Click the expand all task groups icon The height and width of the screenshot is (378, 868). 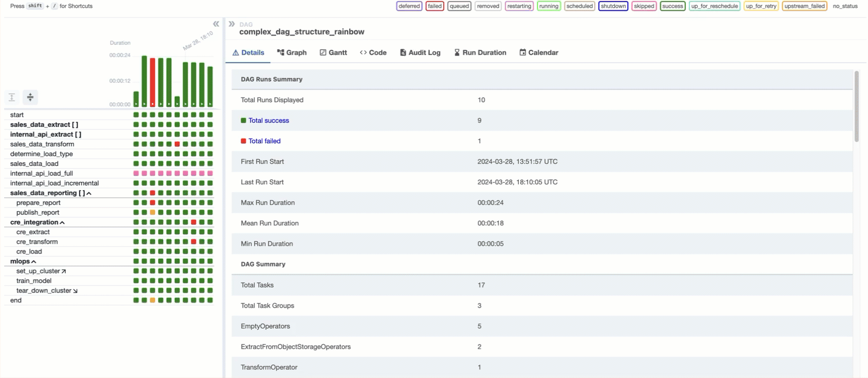tap(12, 97)
